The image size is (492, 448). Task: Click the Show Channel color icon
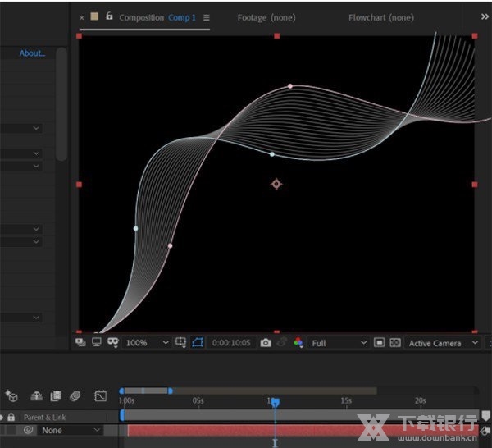[298, 343]
